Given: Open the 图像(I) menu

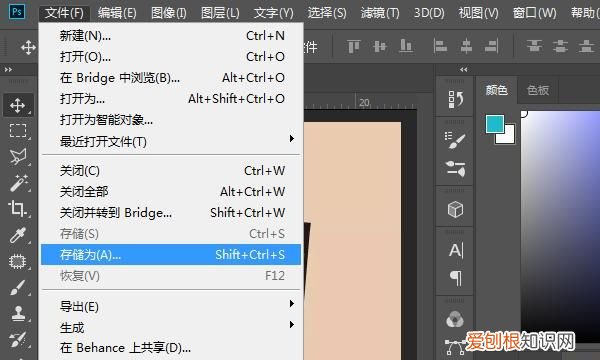Looking at the screenshot, I should coord(169,13).
